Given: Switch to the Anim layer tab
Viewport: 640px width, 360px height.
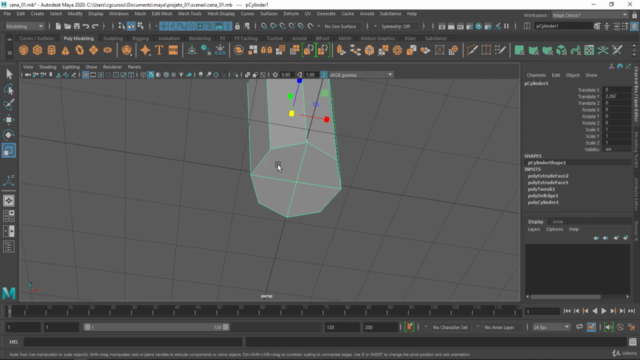Looking at the screenshot, I should pyautogui.click(x=558, y=222).
